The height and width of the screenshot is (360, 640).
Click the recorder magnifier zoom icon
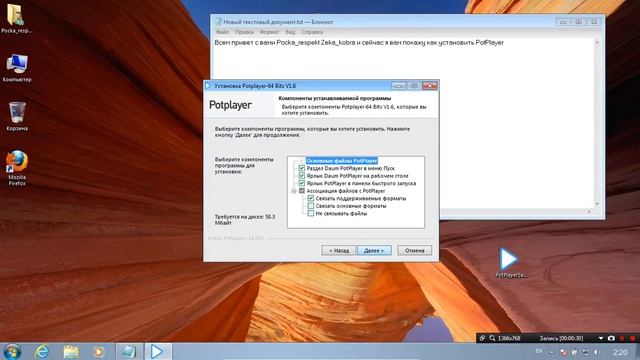coord(493,338)
